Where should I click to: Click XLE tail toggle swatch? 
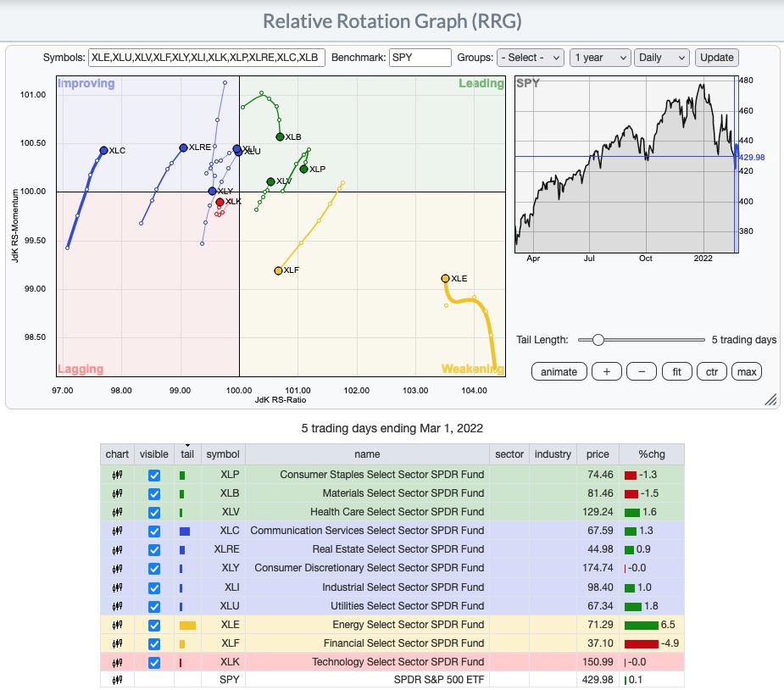point(187,625)
